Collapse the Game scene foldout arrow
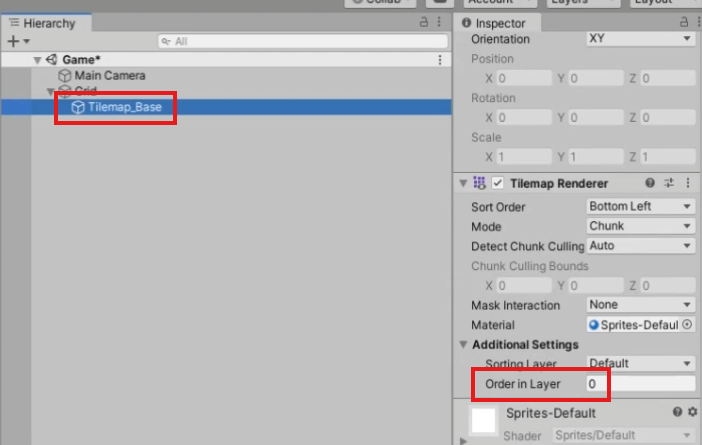 [x=37, y=60]
